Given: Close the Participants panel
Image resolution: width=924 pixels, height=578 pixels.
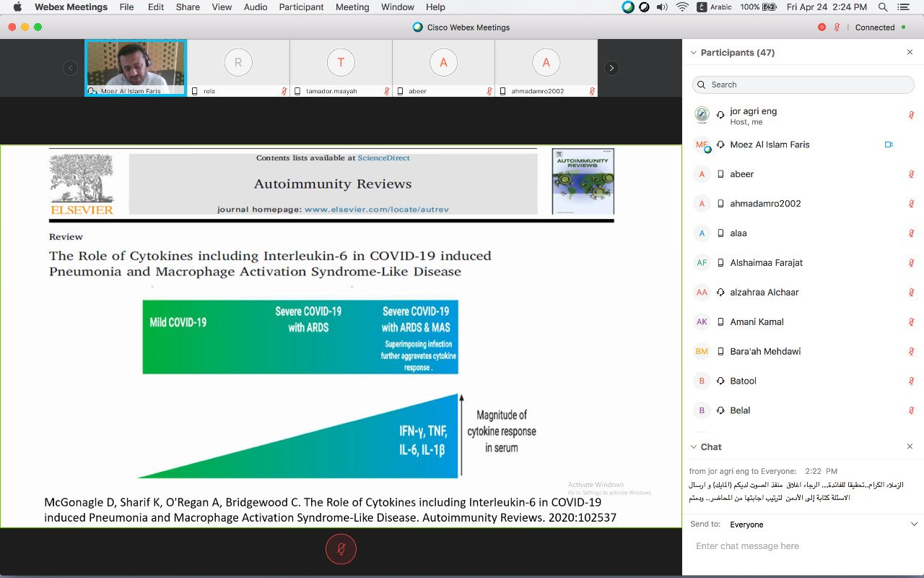Looking at the screenshot, I should pos(910,53).
